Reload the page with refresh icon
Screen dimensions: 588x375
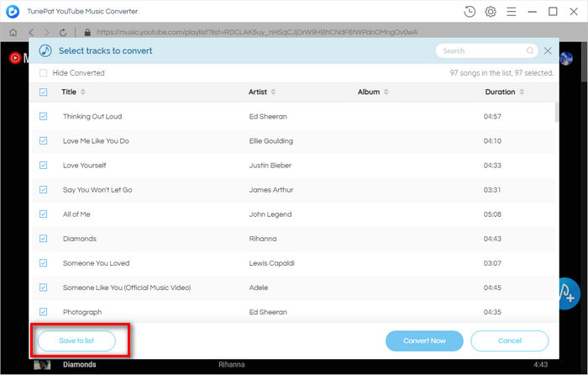63,33
